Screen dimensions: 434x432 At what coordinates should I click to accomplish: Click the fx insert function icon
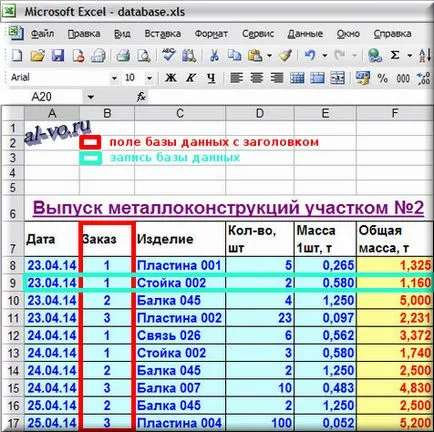point(141,97)
